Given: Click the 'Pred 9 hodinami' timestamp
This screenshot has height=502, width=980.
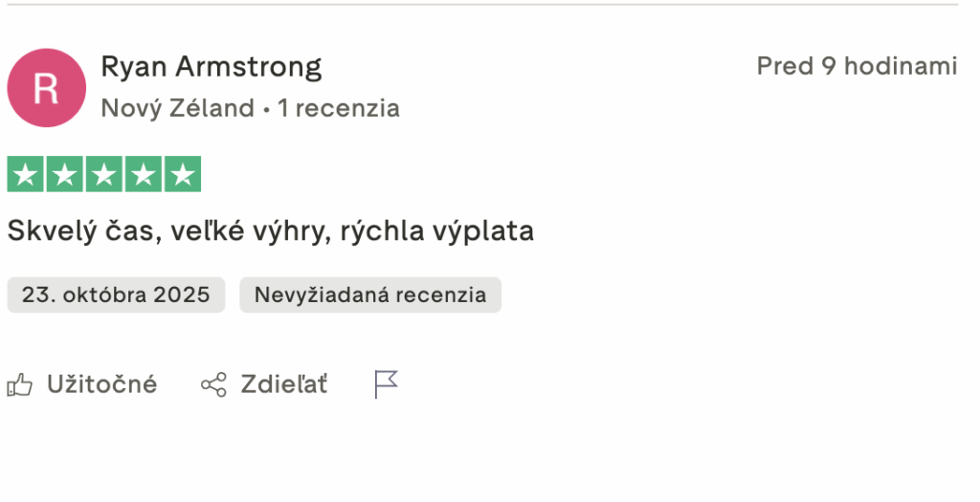Looking at the screenshot, I should [857, 66].
